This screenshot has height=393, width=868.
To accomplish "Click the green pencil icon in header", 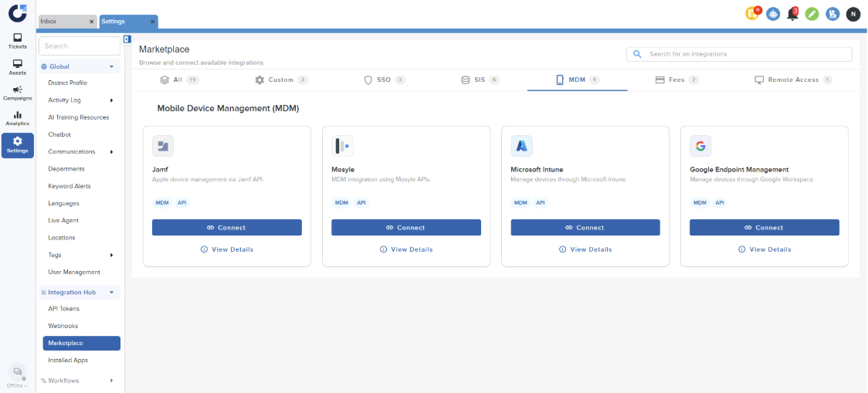I will (812, 14).
